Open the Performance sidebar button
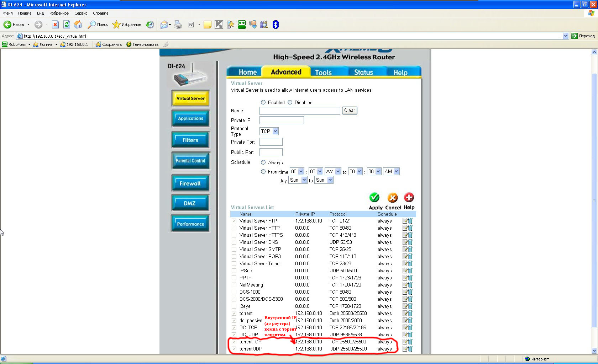 point(190,224)
